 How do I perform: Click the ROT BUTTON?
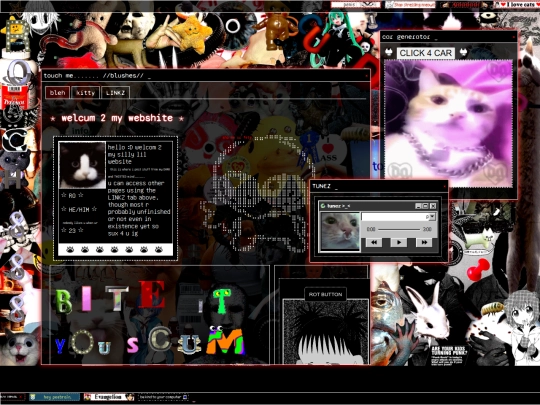tap(325, 294)
